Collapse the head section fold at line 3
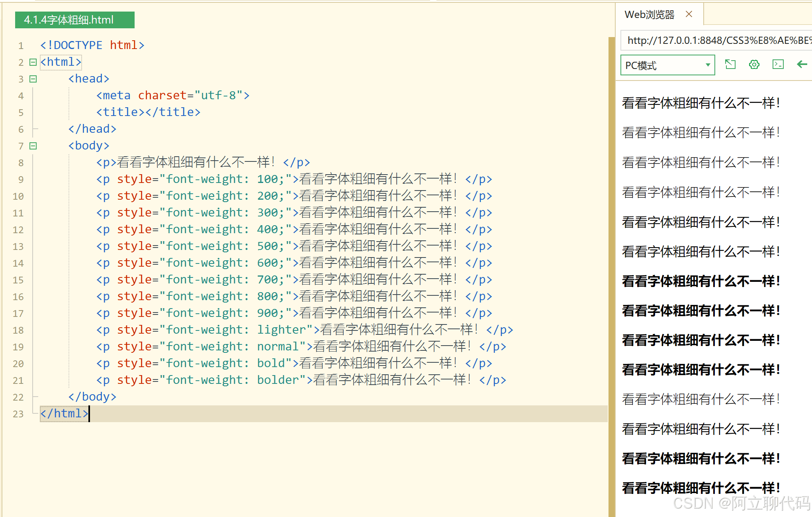 click(33, 79)
